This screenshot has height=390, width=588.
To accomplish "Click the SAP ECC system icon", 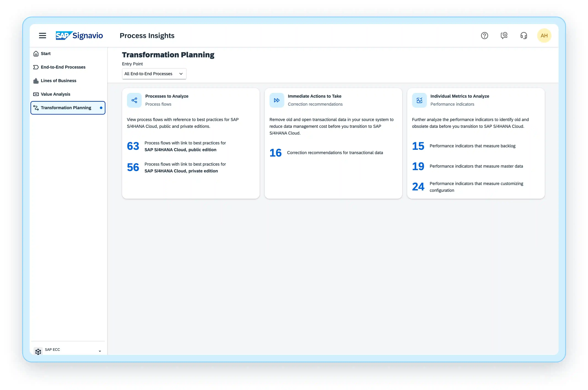I will 38,351.
